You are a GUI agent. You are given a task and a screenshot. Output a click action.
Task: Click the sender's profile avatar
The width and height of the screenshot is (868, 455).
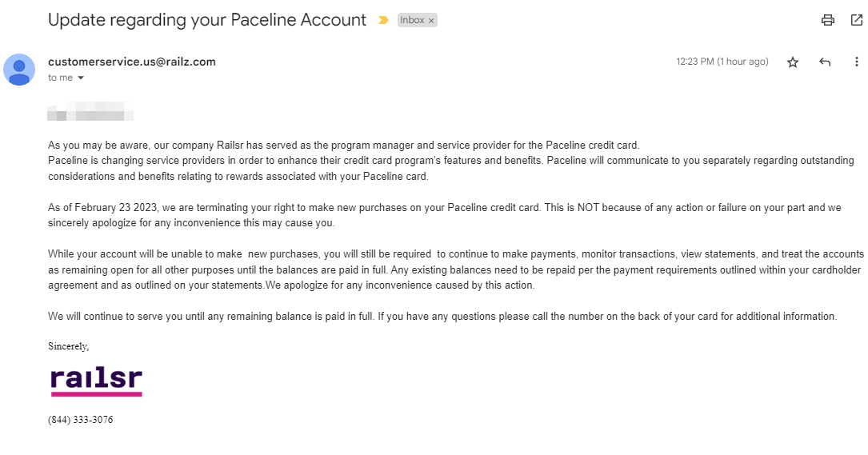tap(19, 70)
